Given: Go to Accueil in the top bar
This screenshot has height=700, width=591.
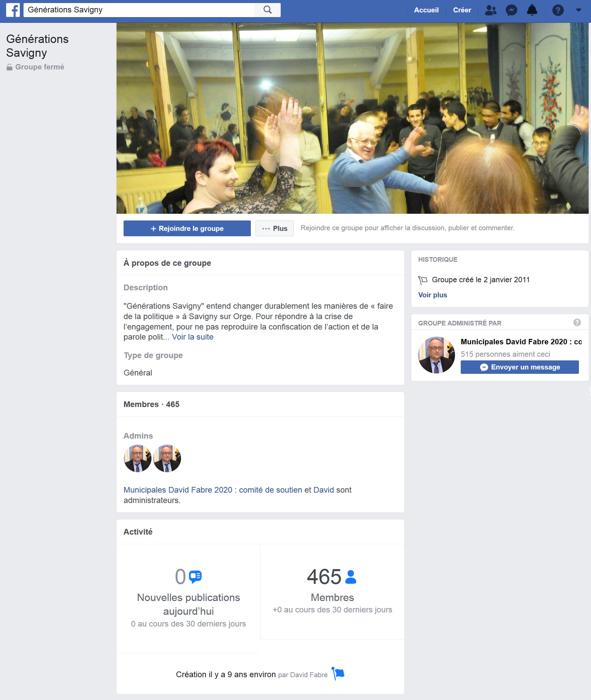Looking at the screenshot, I should (426, 10).
